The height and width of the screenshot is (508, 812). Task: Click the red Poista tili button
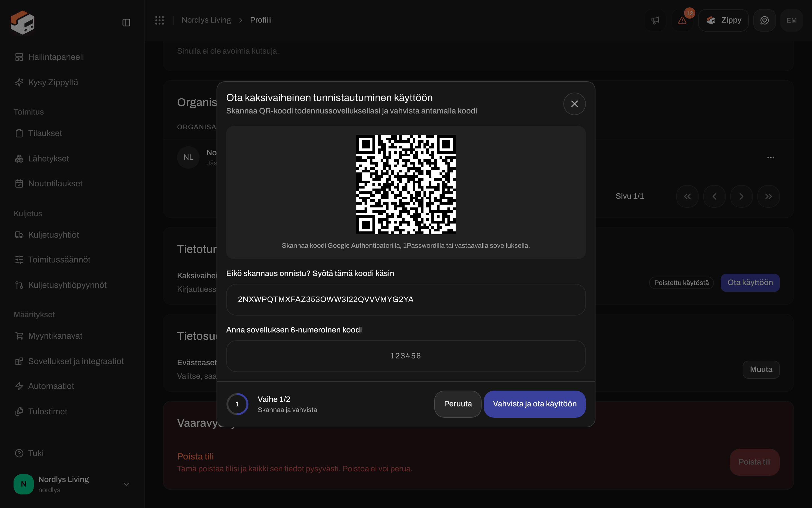click(x=754, y=462)
